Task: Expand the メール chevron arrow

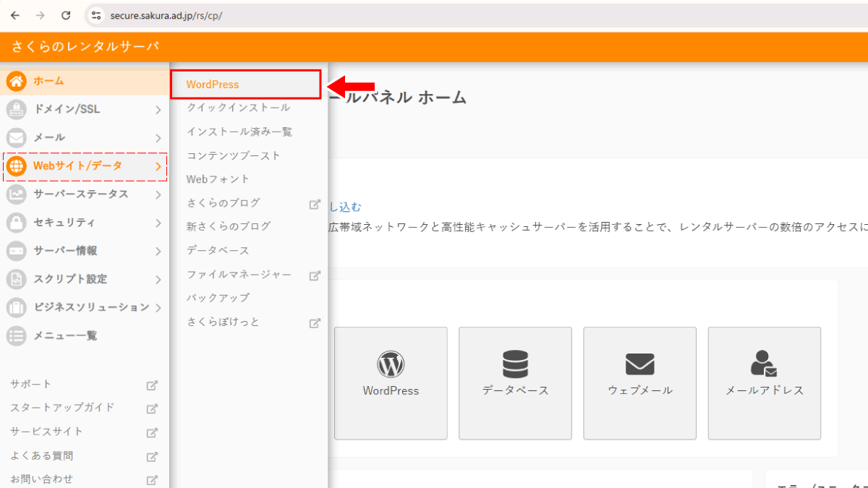Action: click(158, 138)
